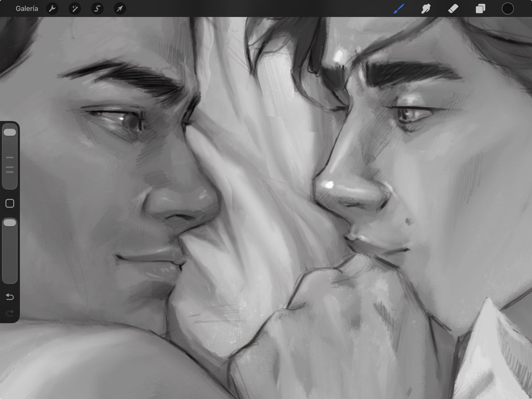The image size is (532, 399).
Task: Select the Paint brush tool
Action: click(x=398, y=8)
